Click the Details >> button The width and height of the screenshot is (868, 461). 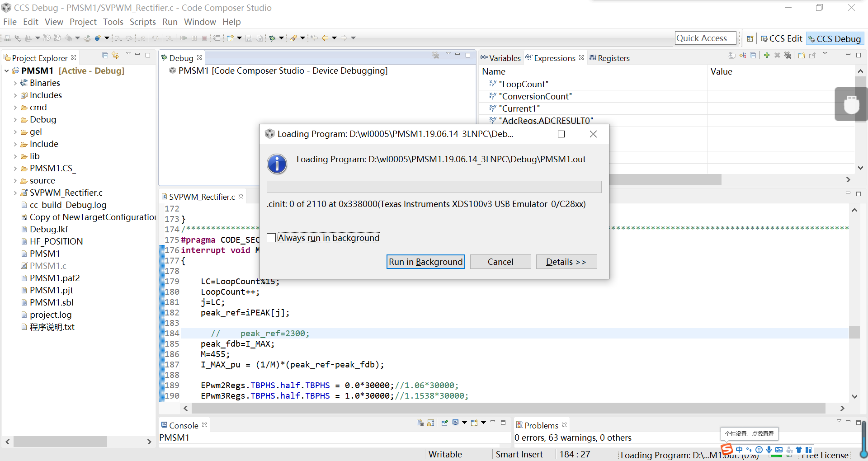click(x=566, y=262)
